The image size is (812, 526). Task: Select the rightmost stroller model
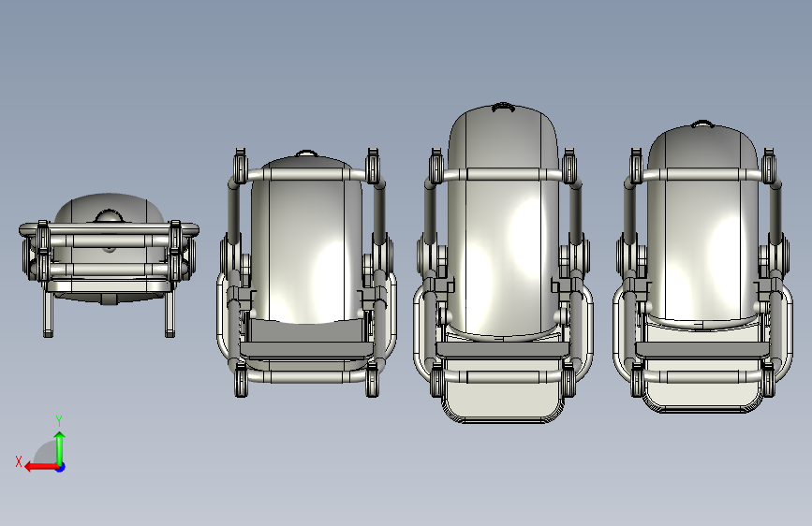702,266
